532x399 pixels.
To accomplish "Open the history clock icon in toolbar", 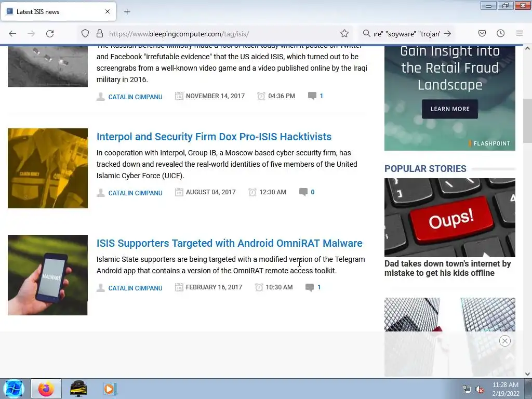I will point(500,33).
